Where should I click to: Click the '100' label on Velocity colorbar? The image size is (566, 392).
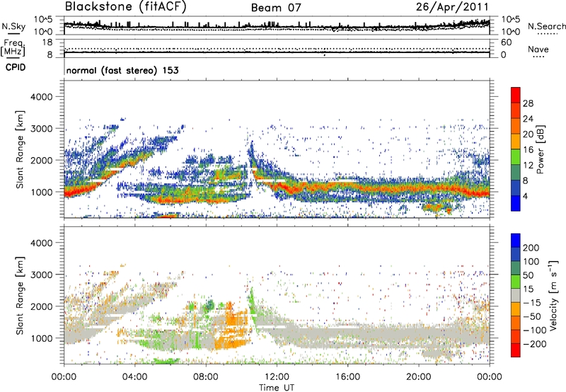click(x=531, y=262)
